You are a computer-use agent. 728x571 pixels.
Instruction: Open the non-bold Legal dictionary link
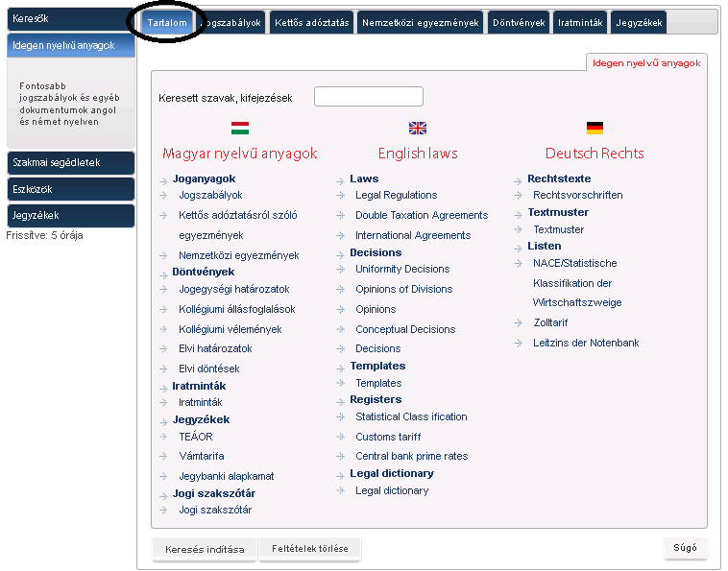click(x=392, y=490)
